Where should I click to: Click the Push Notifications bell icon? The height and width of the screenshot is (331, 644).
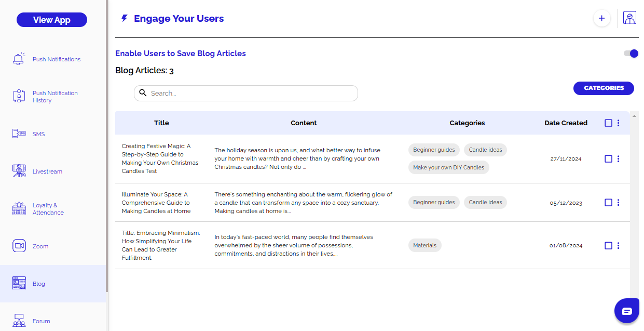point(19,59)
